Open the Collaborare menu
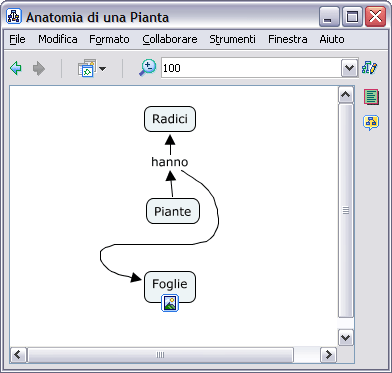 tap(170, 39)
